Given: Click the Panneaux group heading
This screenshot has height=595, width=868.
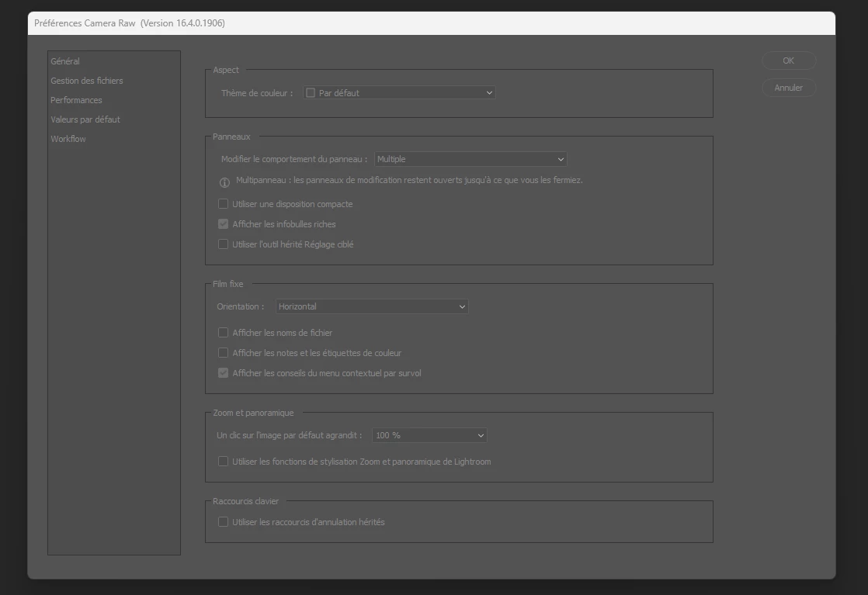Looking at the screenshot, I should coord(231,137).
